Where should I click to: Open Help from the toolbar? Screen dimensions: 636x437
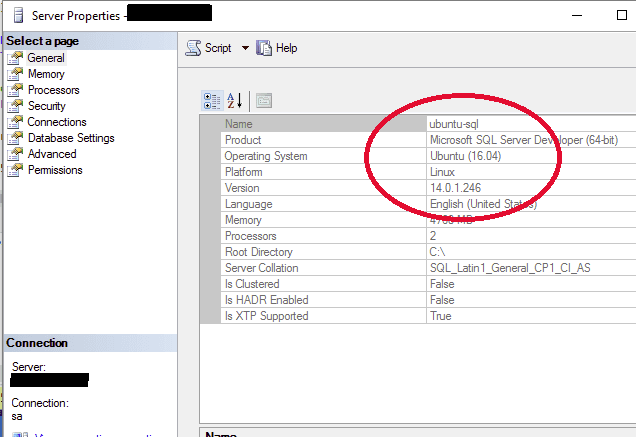pyautogui.click(x=277, y=48)
